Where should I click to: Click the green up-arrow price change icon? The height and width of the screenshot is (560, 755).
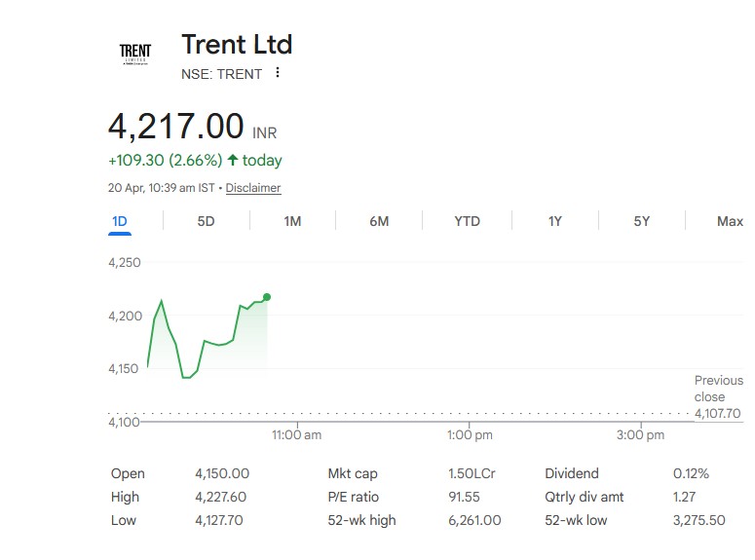tap(233, 160)
